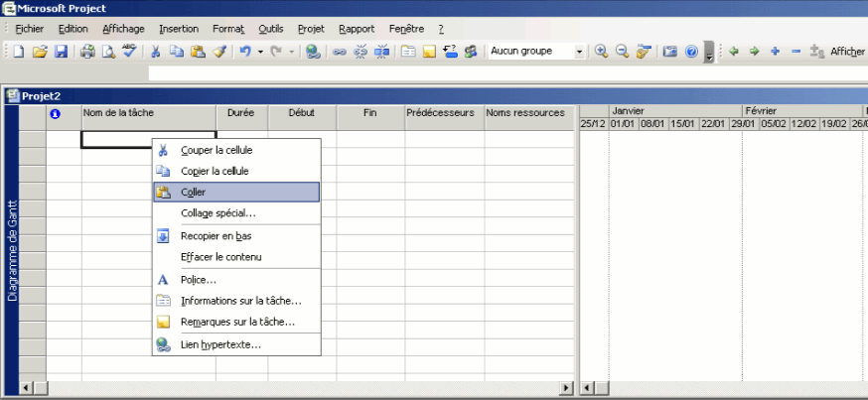Open a file with the folder icon
The height and width of the screenshot is (400, 868).
(x=40, y=52)
